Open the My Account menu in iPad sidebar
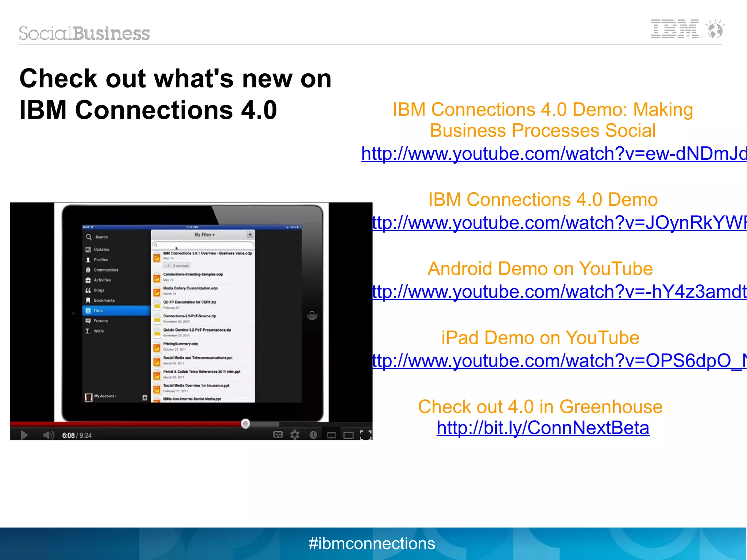Screen dimensions: 747x560 (101, 397)
